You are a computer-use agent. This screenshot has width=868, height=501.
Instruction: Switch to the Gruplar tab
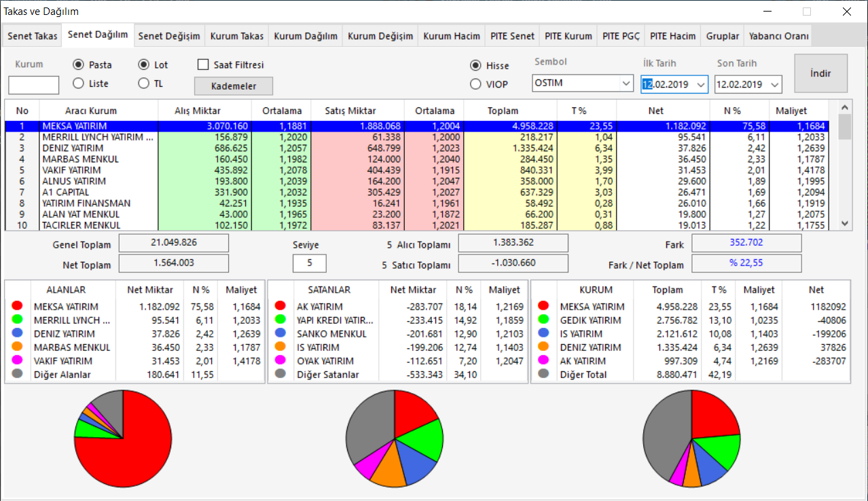point(723,36)
